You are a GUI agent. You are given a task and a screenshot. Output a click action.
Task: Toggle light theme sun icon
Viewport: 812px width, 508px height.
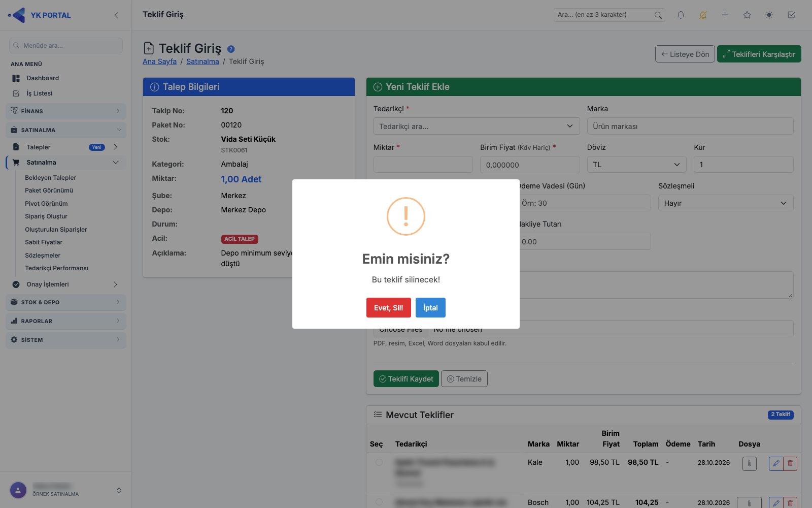tap(769, 15)
